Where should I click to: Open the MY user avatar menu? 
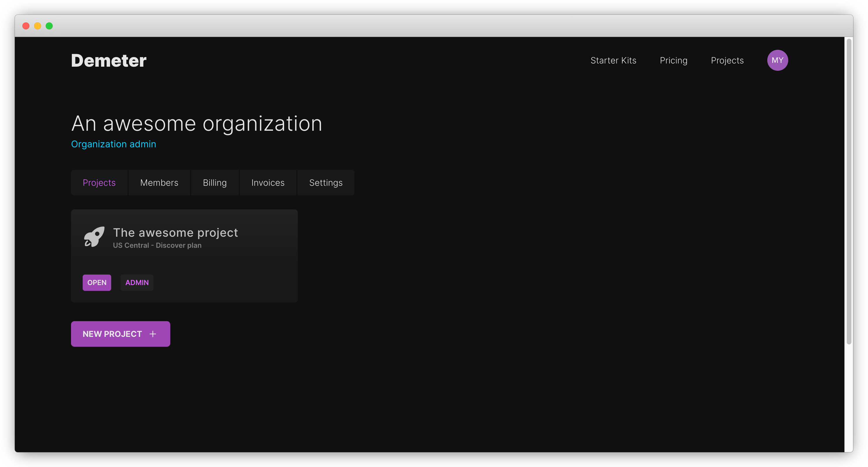pos(777,60)
